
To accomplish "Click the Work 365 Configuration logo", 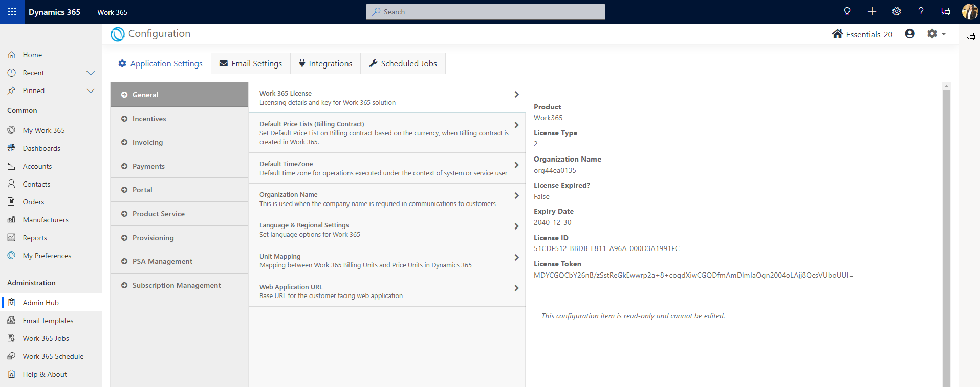I will pos(118,34).
